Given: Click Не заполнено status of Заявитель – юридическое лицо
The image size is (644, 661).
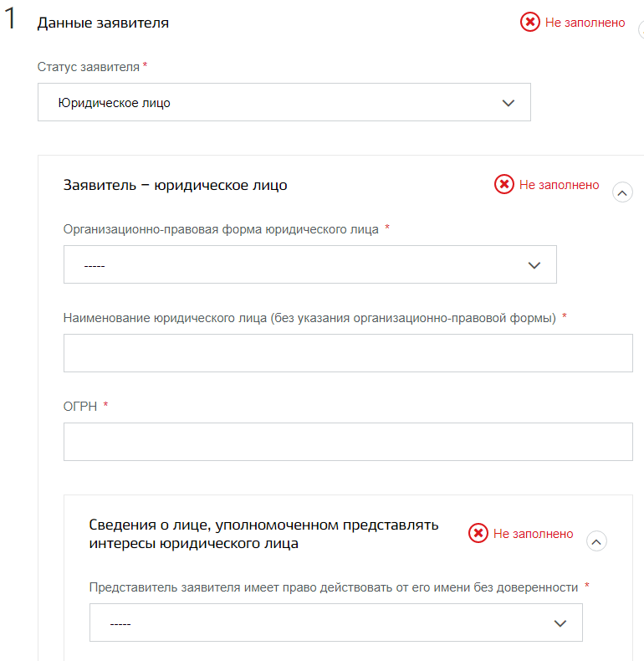Looking at the screenshot, I should click(x=559, y=185).
